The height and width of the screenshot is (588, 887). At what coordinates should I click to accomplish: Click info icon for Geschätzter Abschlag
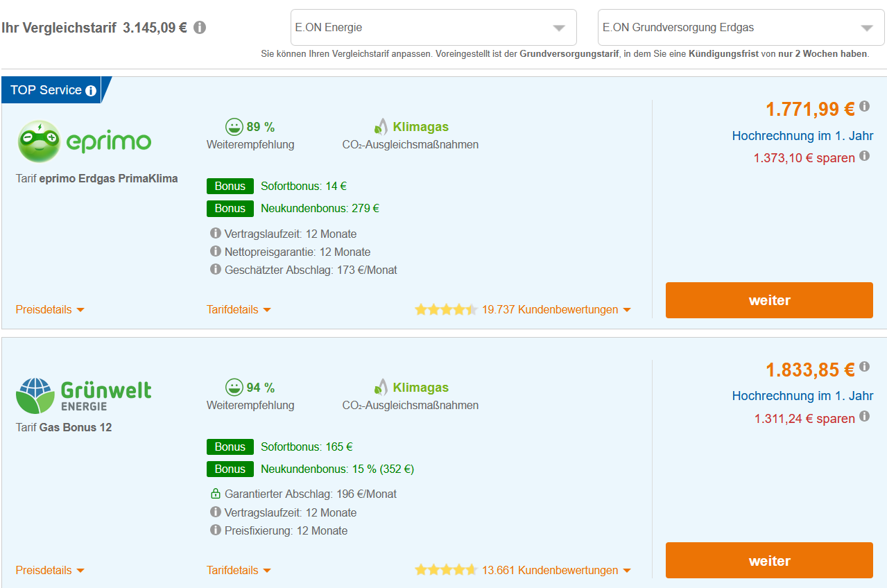216,270
